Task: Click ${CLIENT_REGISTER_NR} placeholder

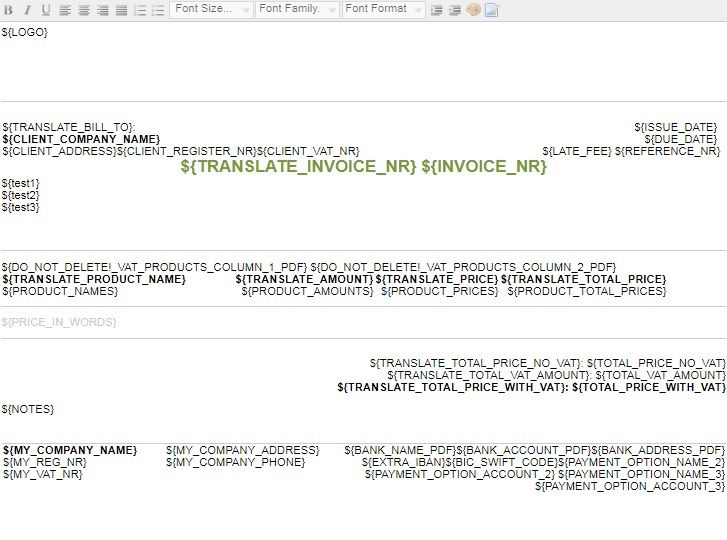Action: tap(187, 151)
